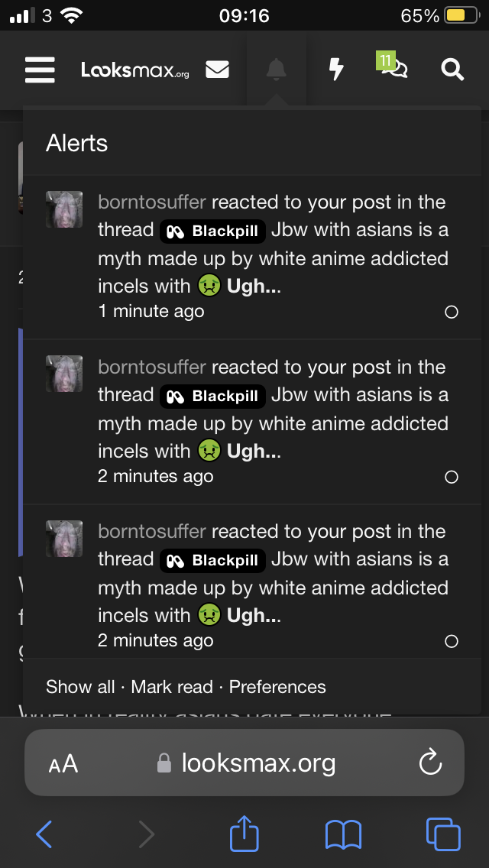
Task: Click the Mark read link
Action: [172, 687]
